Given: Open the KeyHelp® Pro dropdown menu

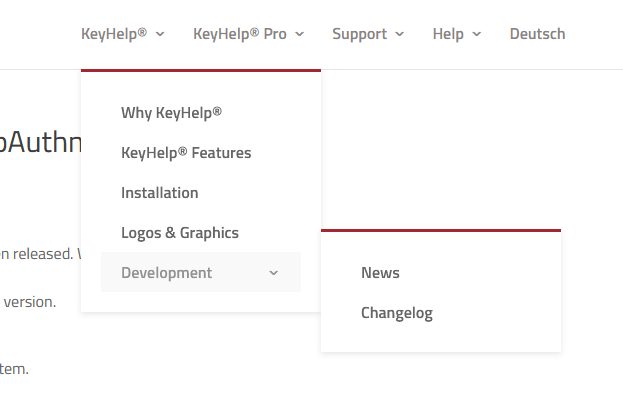Looking at the screenshot, I should coord(240,34).
